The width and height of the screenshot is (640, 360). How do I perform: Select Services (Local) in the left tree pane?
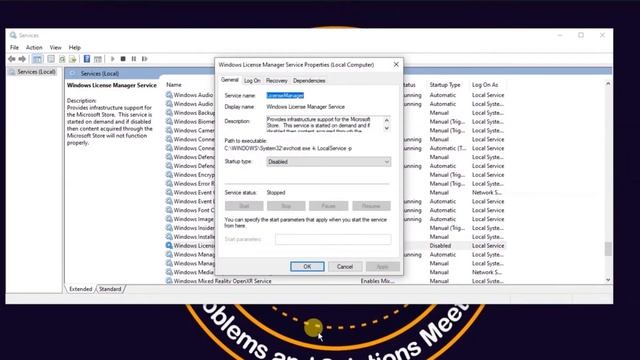coord(32,72)
